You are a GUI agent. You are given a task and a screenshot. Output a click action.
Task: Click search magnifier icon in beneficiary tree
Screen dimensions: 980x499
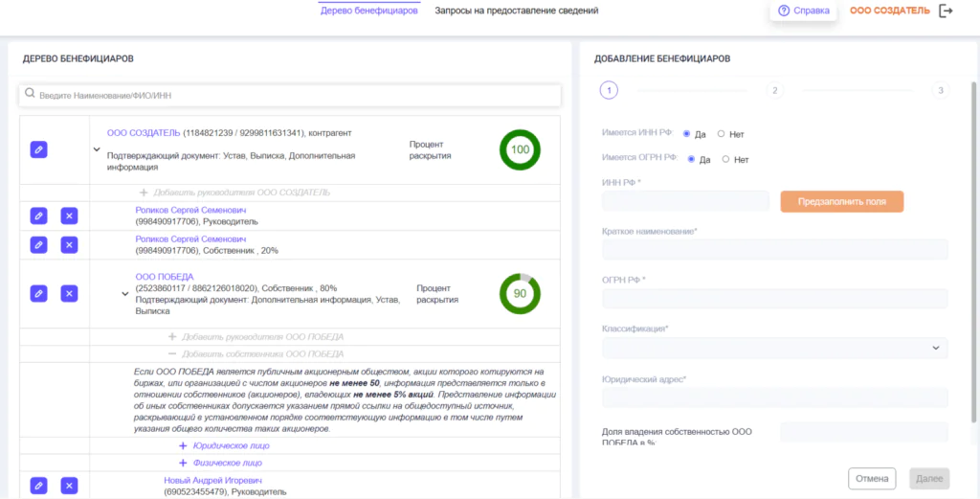click(31, 95)
